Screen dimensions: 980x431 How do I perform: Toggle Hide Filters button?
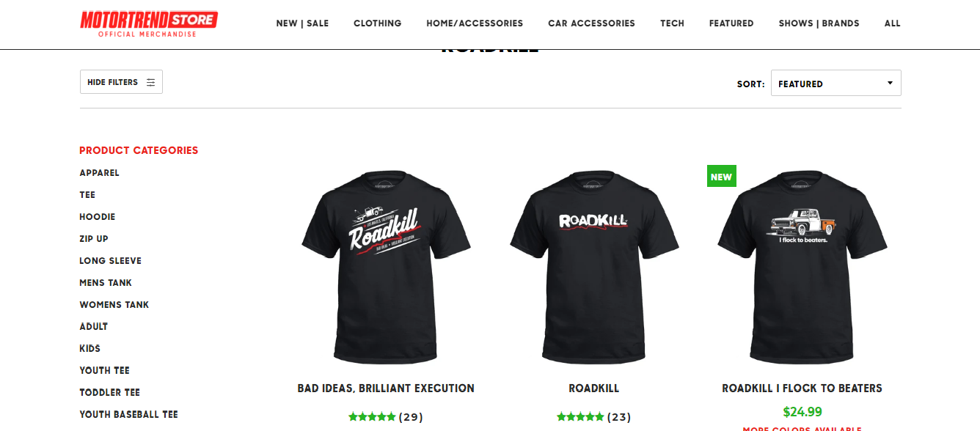pyautogui.click(x=121, y=82)
